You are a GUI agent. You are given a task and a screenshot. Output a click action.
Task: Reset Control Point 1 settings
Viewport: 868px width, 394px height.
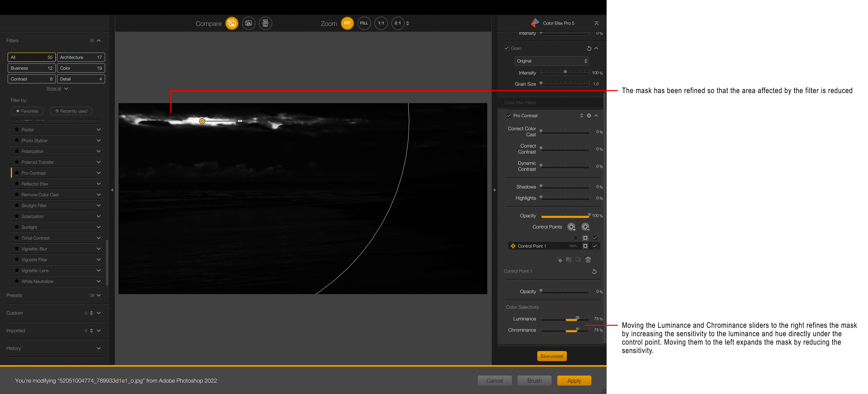(x=594, y=272)
